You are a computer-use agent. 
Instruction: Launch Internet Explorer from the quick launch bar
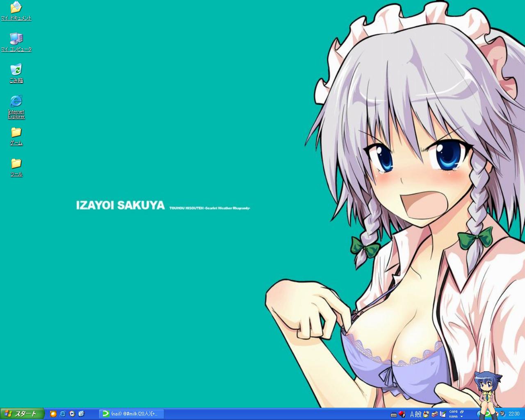tap(63, 414)
